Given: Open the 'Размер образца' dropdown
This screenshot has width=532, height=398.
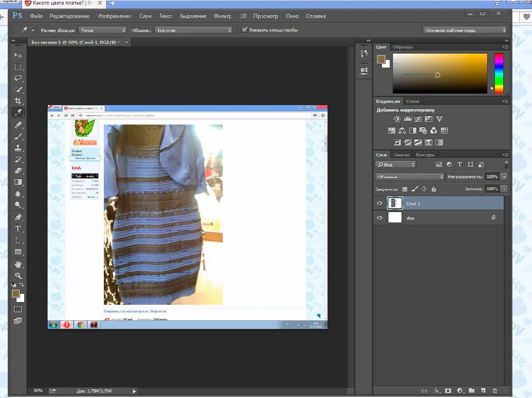Looking at the screenshot, I should [x=102, y=30].
